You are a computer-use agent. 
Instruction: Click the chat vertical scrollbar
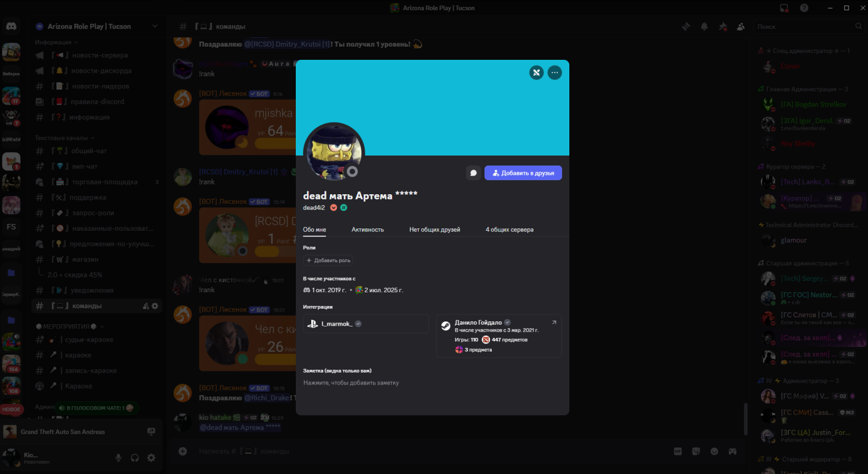click(x=745, y=419)
